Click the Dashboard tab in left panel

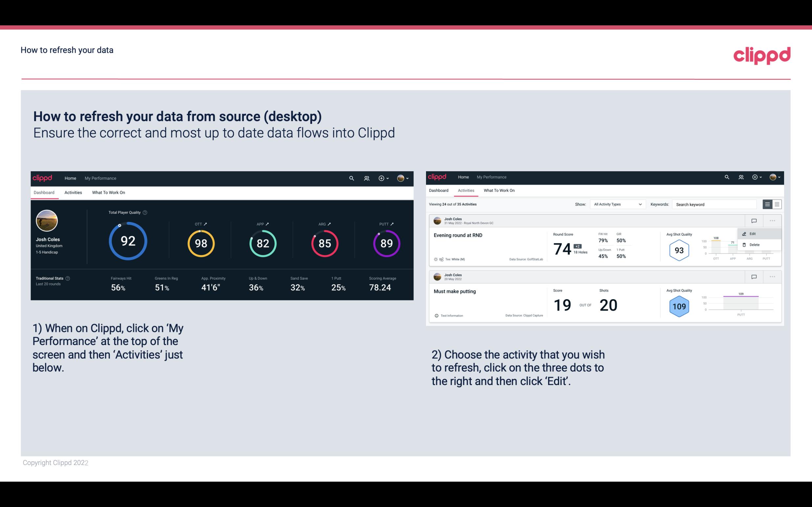tap(44, 192)
